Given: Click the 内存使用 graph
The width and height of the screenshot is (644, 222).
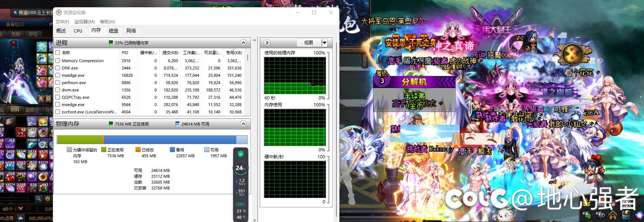Looking at the screenshot, I should 295,128.
